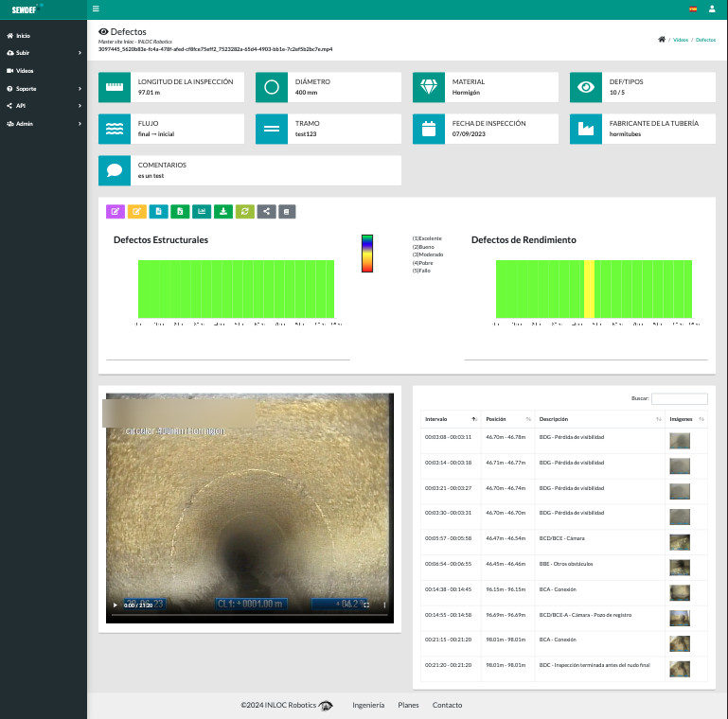
Task: Click the gray book icon button
Action: [x=287, y=212]
